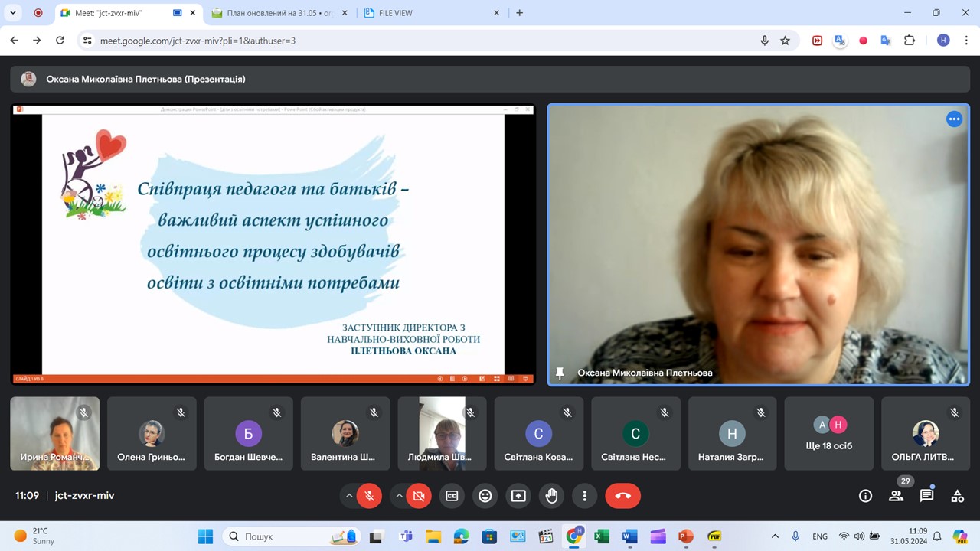Unmute the microphone in the call bar
The image size is (980, 551).
[x=369, y=496]
